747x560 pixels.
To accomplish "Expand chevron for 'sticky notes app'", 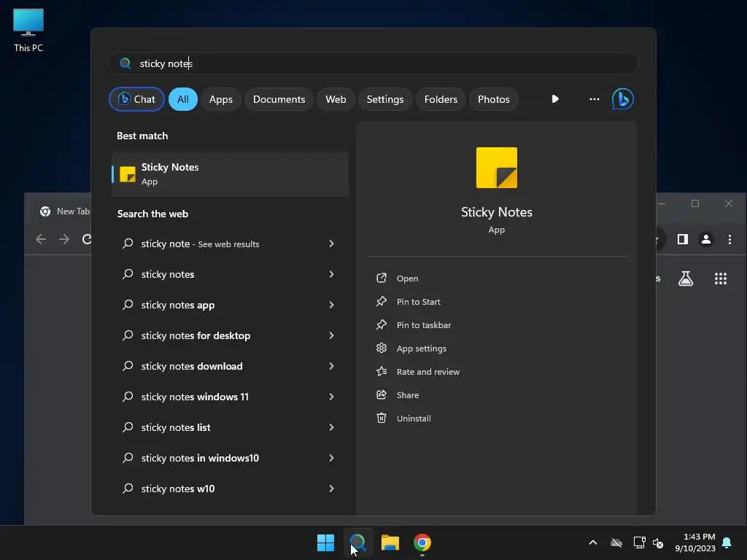I will (332, 305).
